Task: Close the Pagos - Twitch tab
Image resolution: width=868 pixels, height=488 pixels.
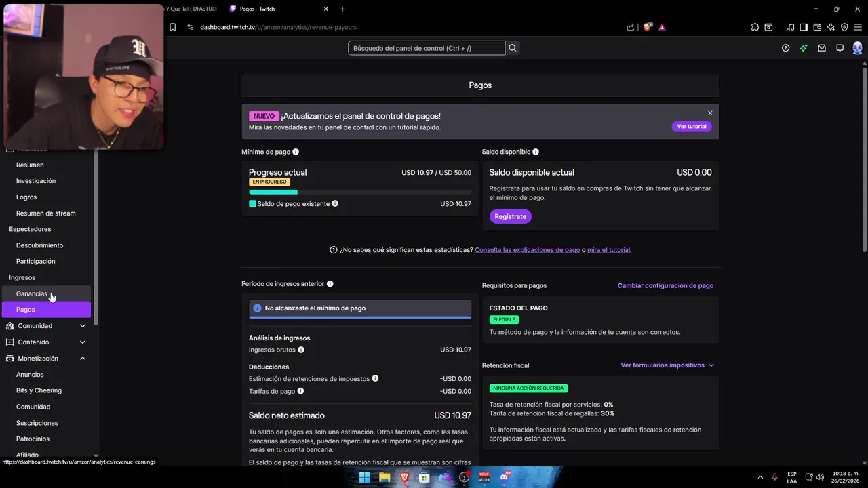Action: click(325, 9)
